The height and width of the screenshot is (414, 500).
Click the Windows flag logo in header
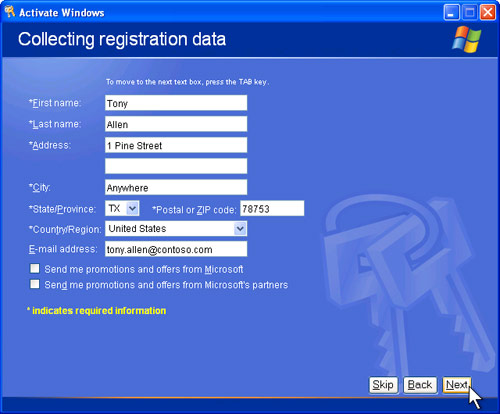click(466, 39)
